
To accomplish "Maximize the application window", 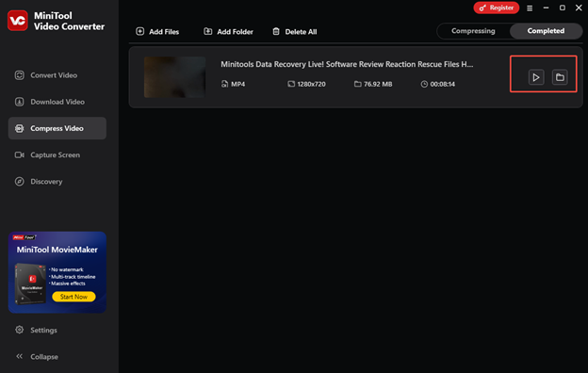I will point(563,8).
